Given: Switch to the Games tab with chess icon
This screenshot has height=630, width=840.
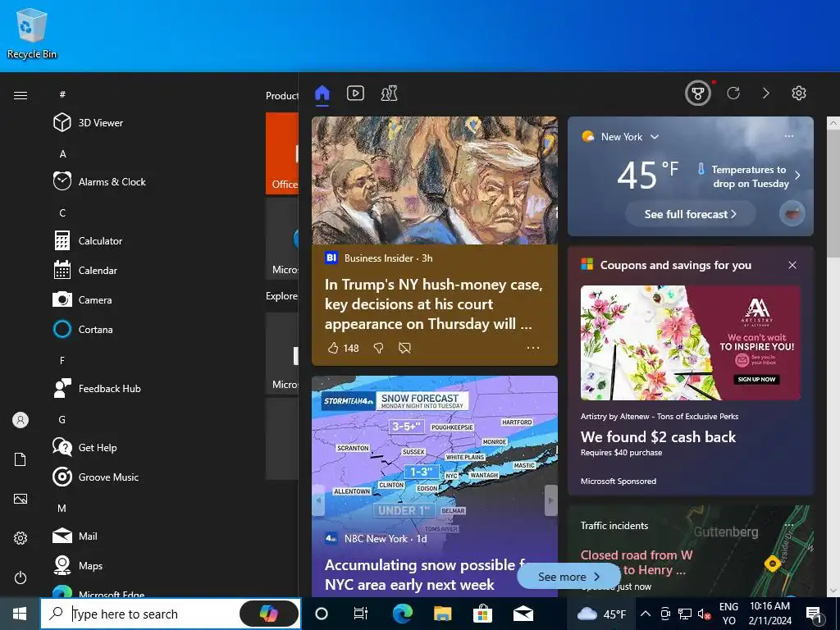Looking at the screenshot, I should click(x=389, y=94).
